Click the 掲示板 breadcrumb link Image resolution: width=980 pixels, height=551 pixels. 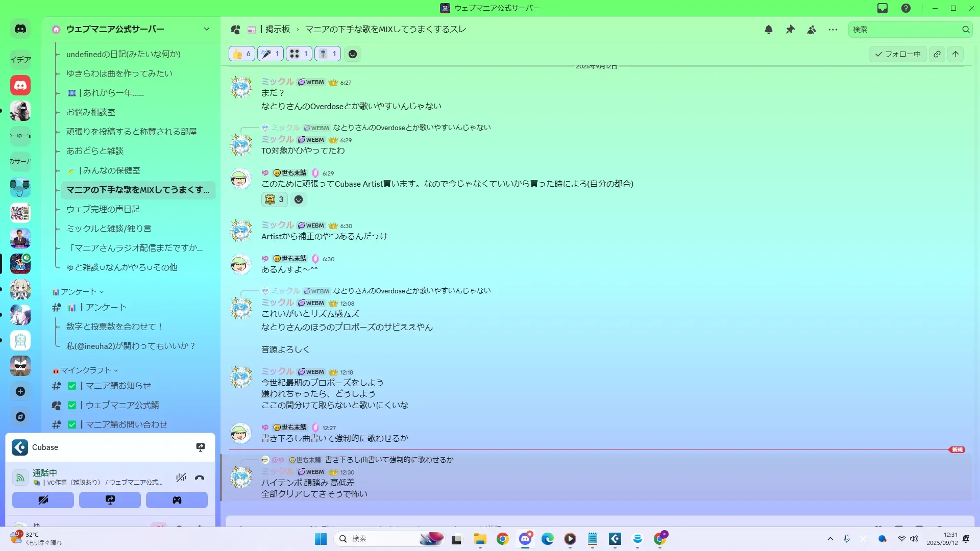pos(277,30)
